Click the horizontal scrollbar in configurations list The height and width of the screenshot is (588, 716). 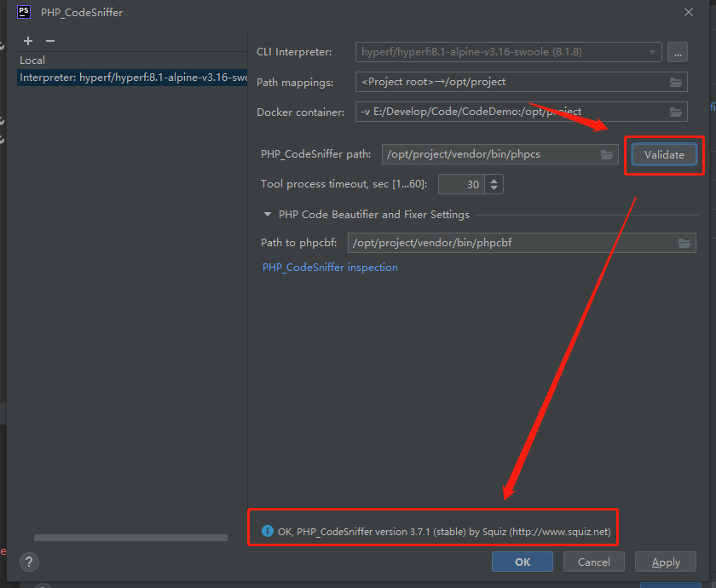pos(130,538)
